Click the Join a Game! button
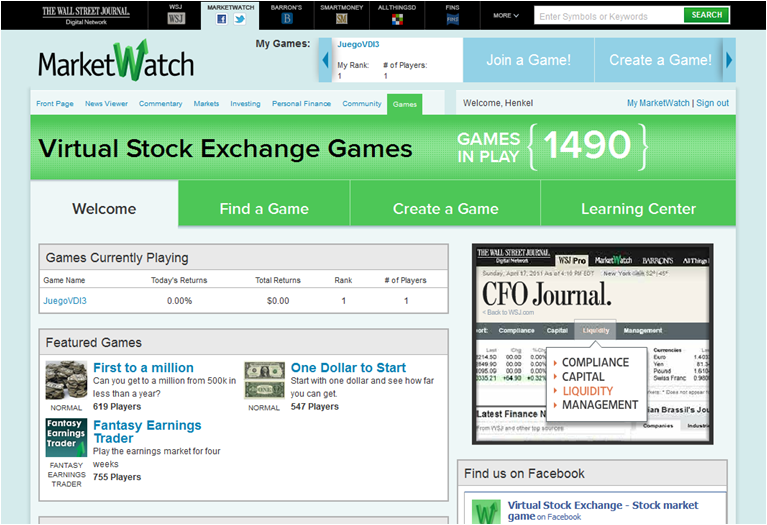Screen dimensions: 767x525 pos(528,60)
